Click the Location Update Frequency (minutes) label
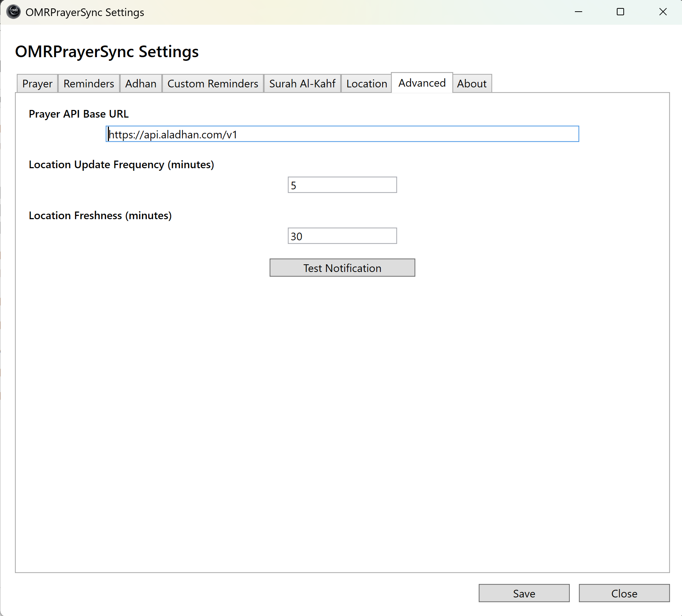This screenshot has width=682, height=616. (121, 165)
